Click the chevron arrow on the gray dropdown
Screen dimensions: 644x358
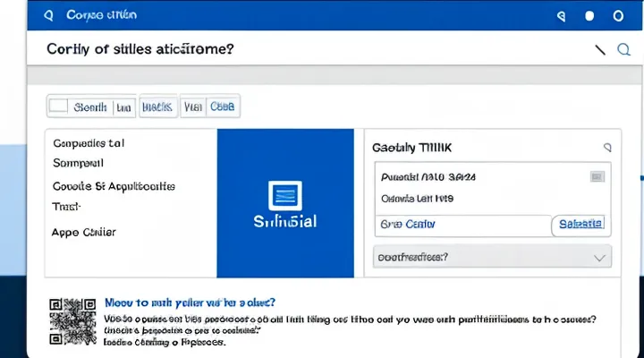pyautogui.click(x=599, y=257)
